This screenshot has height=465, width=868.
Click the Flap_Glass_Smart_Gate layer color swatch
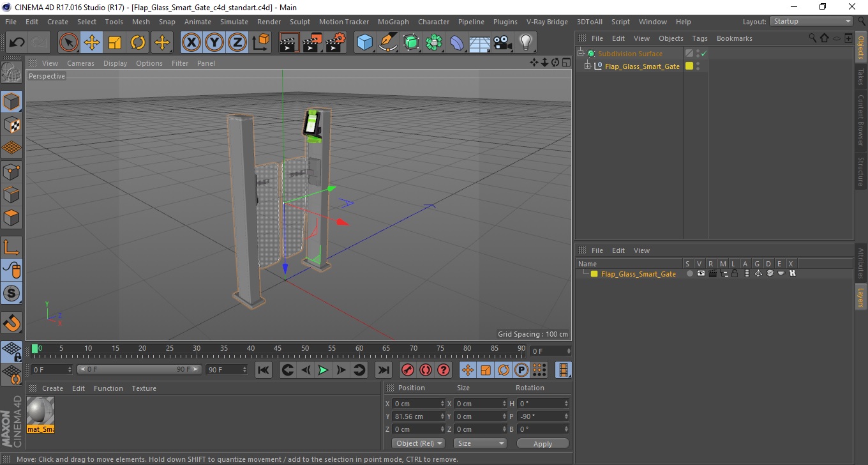(x=594, y=274)
